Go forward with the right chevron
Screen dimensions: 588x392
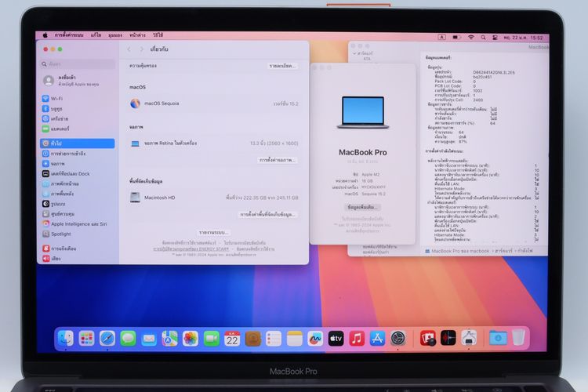click(x=141, y=49)
